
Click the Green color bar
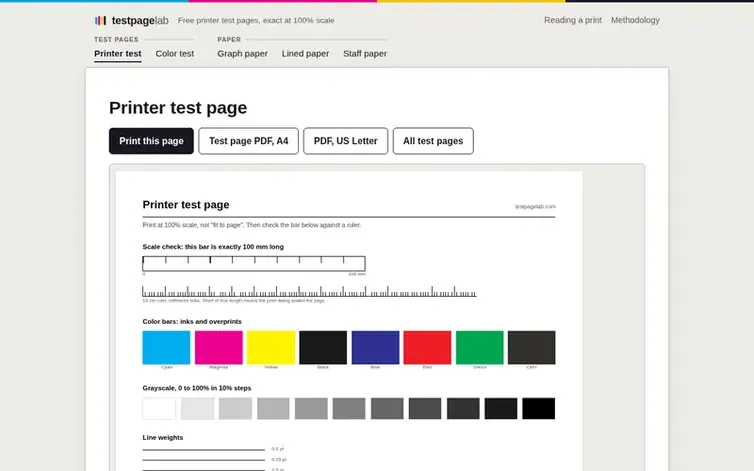click(x=479, y=347)
